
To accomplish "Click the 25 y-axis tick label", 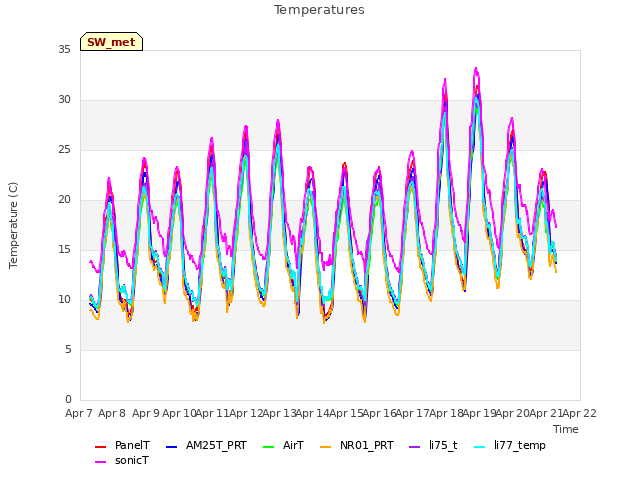I will (64, 149).
